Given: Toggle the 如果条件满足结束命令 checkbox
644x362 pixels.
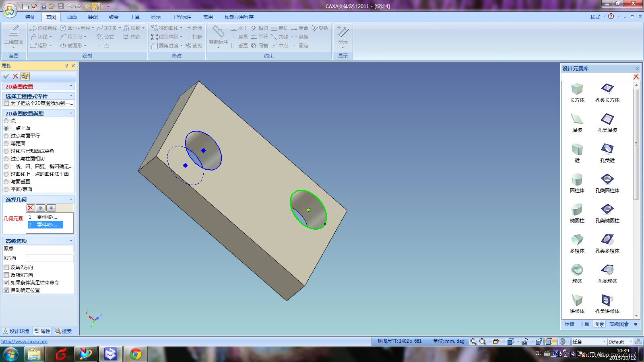Looking at the screenshot, I should (x=6, y=283).
